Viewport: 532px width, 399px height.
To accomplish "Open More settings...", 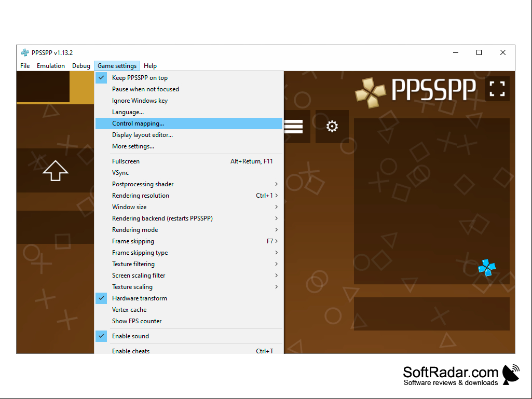I will (x=188, y=146).
